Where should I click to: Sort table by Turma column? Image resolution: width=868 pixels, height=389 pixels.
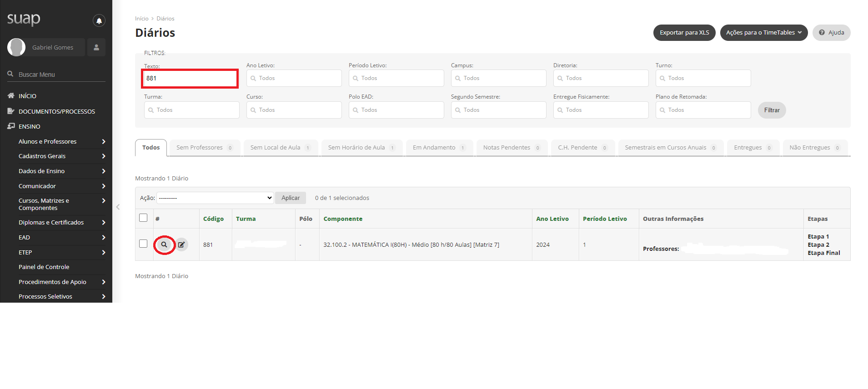pyautogui.click(x=246, y=219)
